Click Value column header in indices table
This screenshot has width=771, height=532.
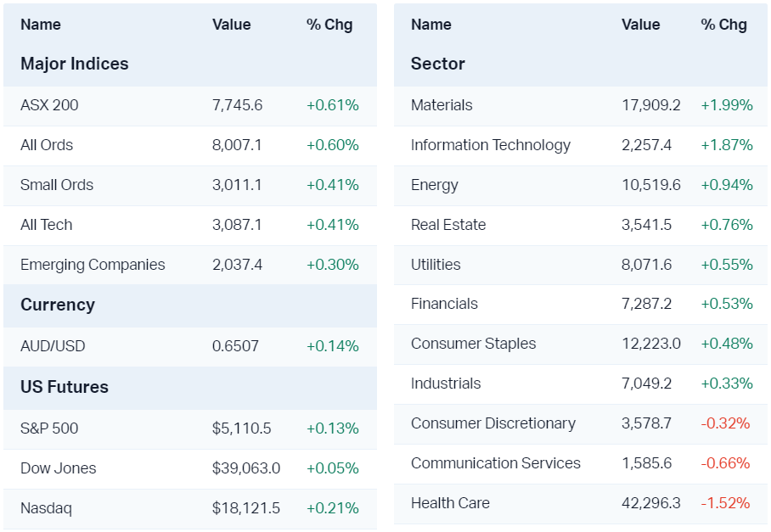coord(232,25)
